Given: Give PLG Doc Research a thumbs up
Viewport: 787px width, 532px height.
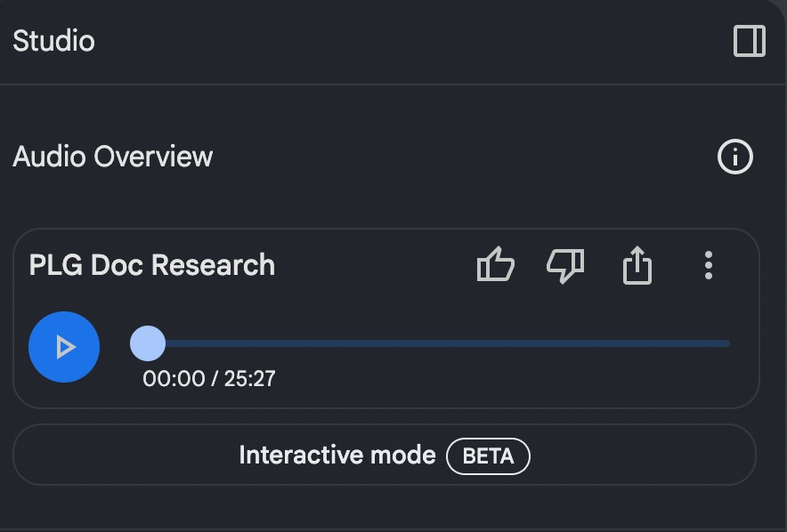Looking at the screenshot, I should pos(496,265).
